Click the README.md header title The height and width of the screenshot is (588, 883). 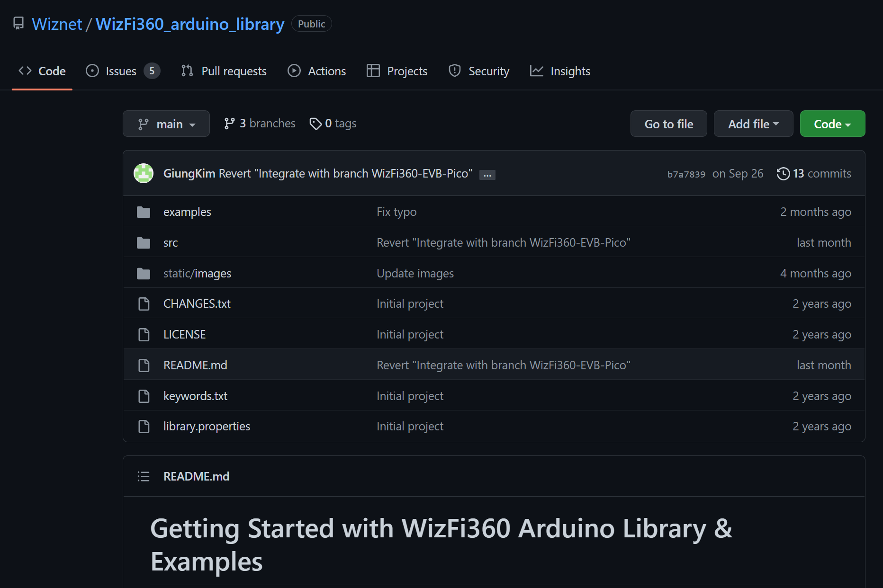point(196,476)
